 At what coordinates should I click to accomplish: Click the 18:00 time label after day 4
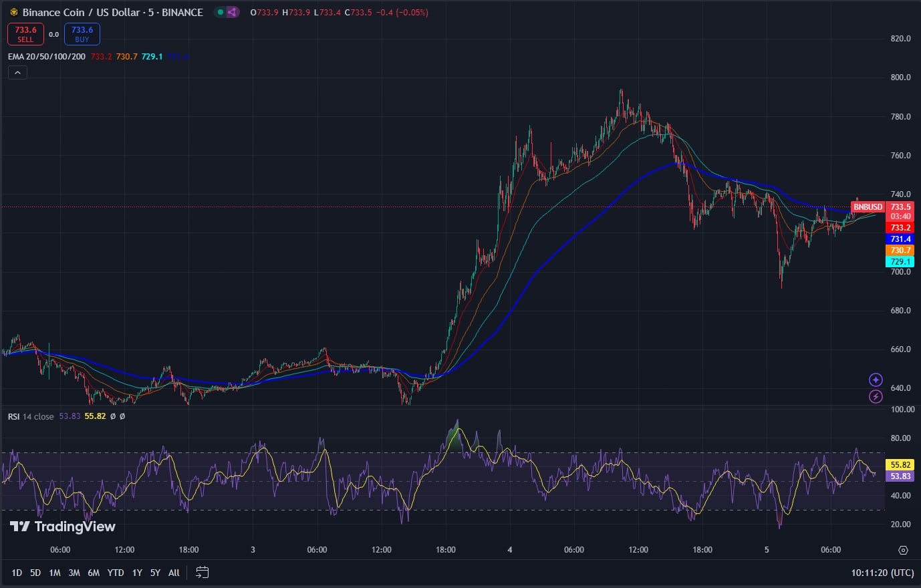point(702,550)
